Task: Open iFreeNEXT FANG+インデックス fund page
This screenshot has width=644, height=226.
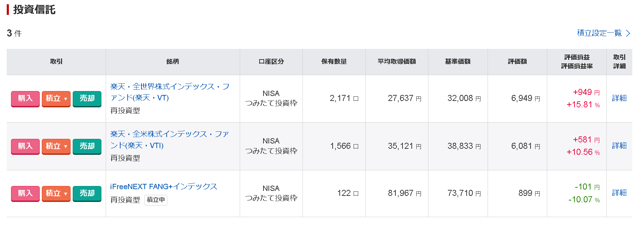Action: pos(163,186)
